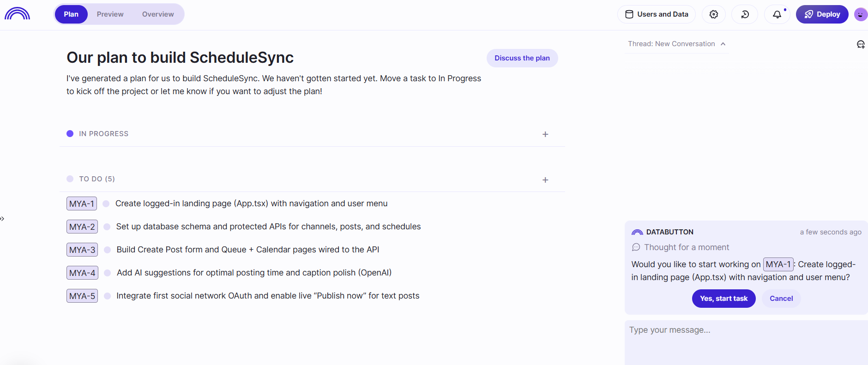Switch to the Overview tab

pyautogui.click(x=158, y=14)
